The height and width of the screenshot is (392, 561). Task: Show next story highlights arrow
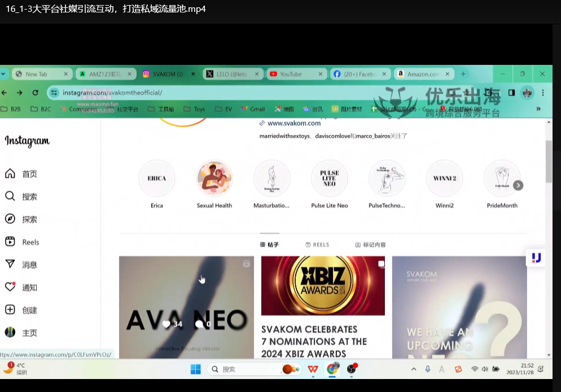coord(518,185)
